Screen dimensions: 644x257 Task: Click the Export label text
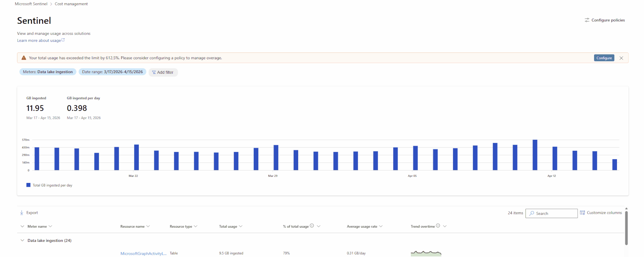(32, 213)
